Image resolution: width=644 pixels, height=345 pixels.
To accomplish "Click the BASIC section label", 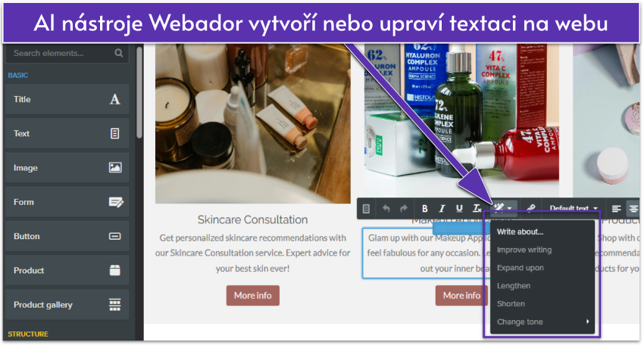I will tap(18, 76).
